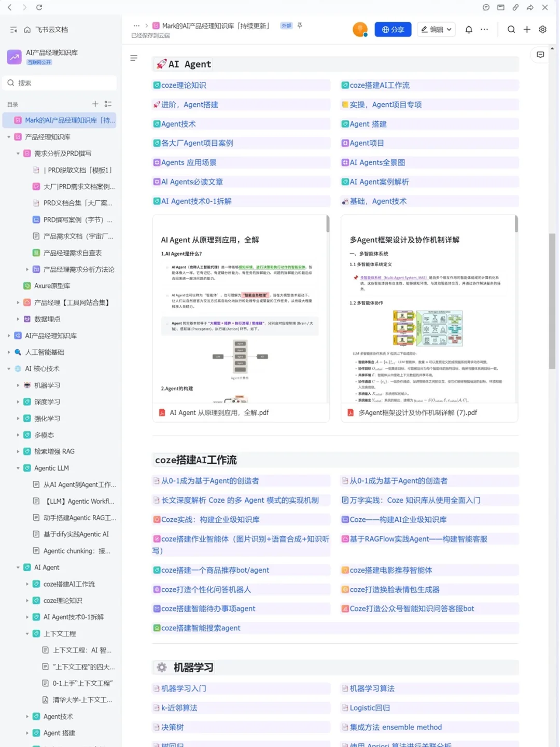Click the 互联网公开 badge under library name
This screenshot has width=560, height=747.
39,62
